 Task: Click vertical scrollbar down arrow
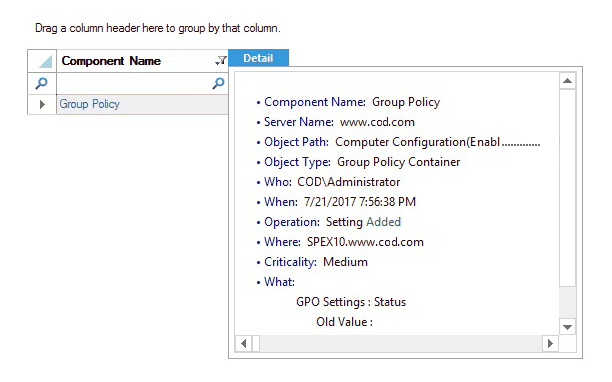[568, 327]
